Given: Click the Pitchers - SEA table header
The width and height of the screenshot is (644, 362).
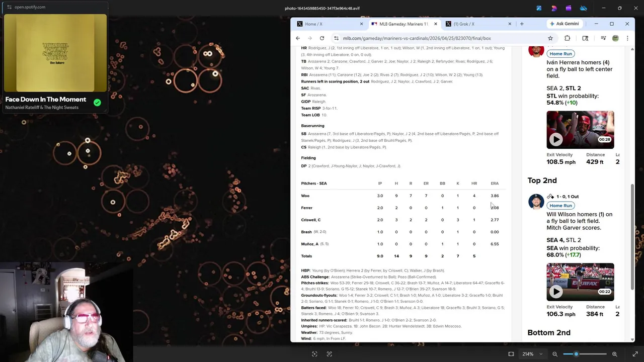Looking at the screenshot, I should click(x=314, y=184).
